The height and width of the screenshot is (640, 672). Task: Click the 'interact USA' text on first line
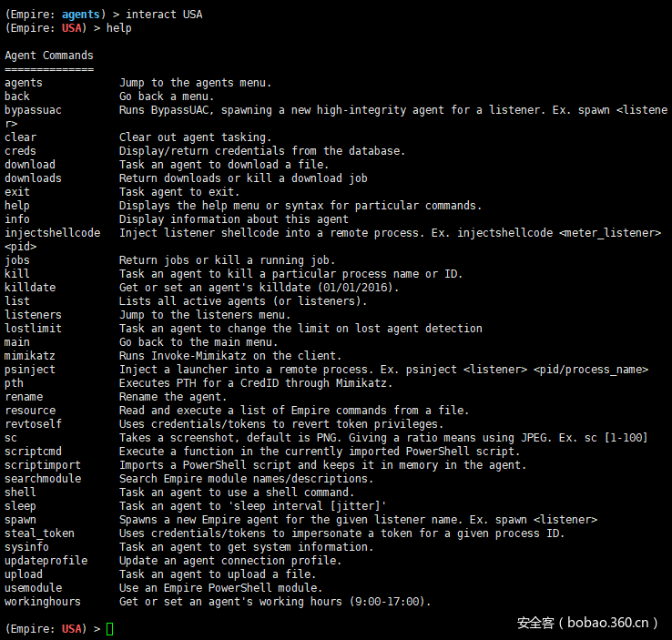point(164,15)
